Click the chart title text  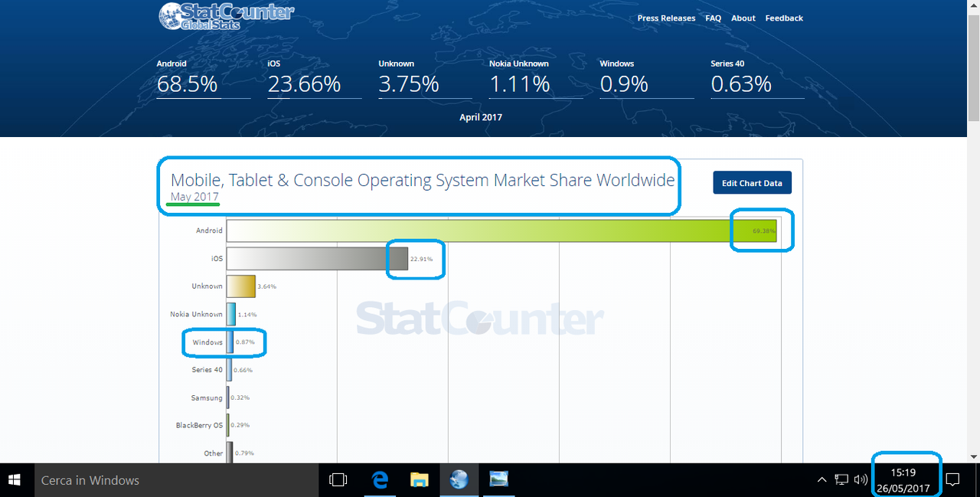click(x=423, y=180)
